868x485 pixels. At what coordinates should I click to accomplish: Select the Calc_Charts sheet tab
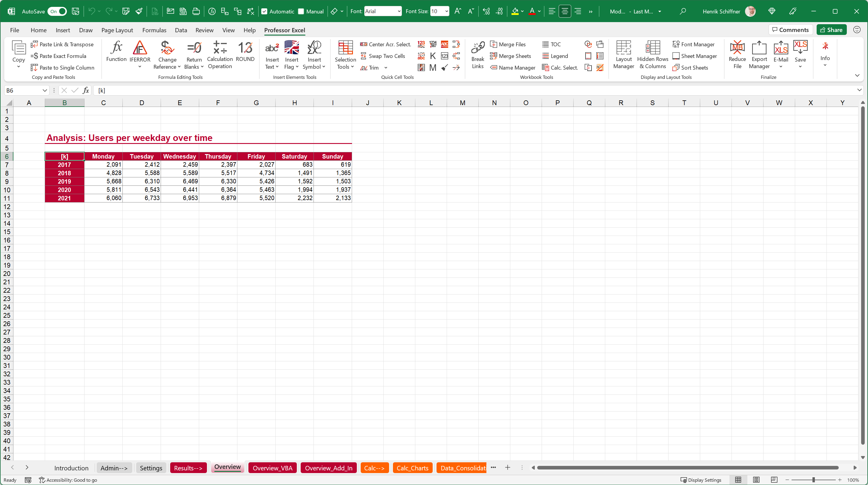coord(412,468)
